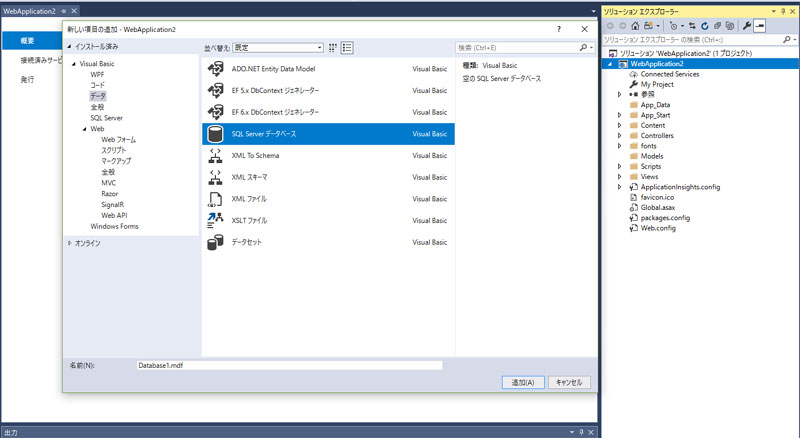Viewport: 800px width, 438px height.
Task: Click Sync with Active Document arrows icon
Action: (692, 26)
